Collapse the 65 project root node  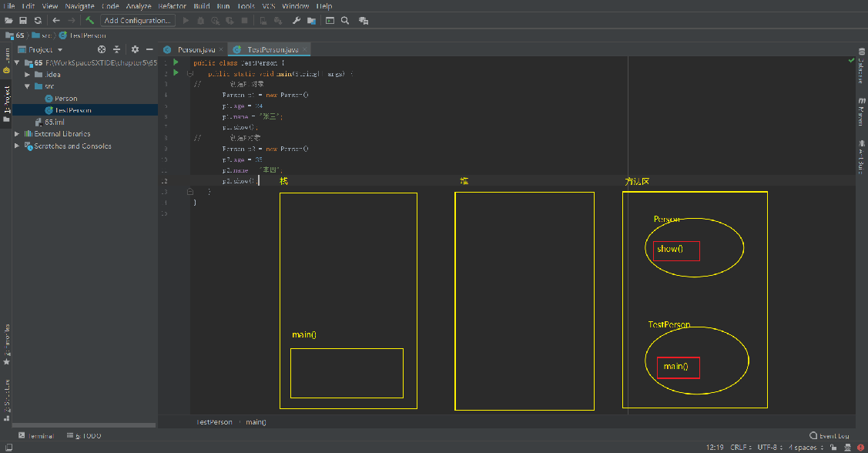tap(17, 62)
